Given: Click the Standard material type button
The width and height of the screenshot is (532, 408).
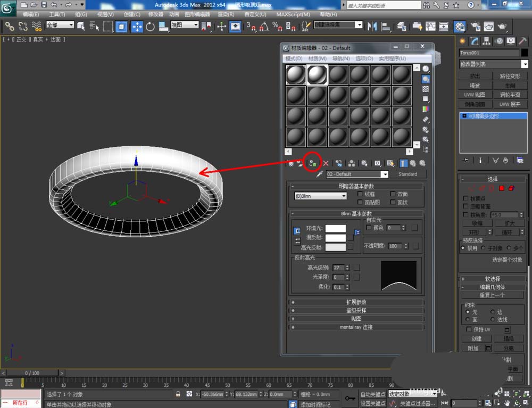Looking at the screenshot, I should 408,174.
